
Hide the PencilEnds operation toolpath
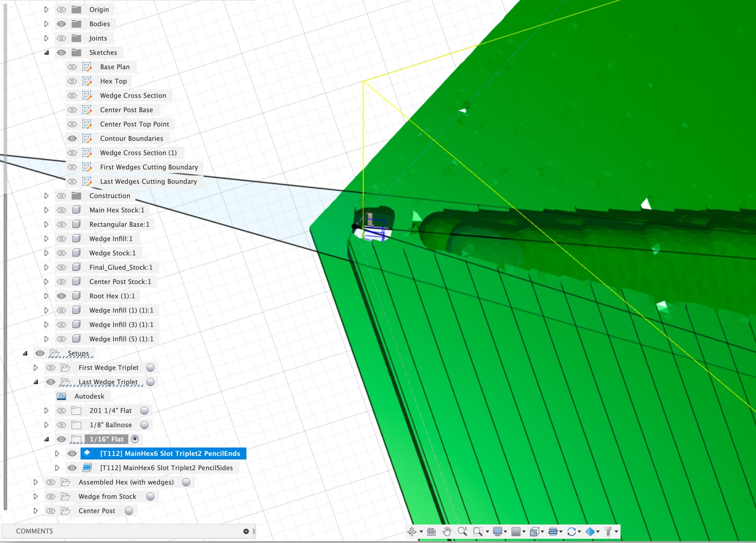tap(72, 453)
